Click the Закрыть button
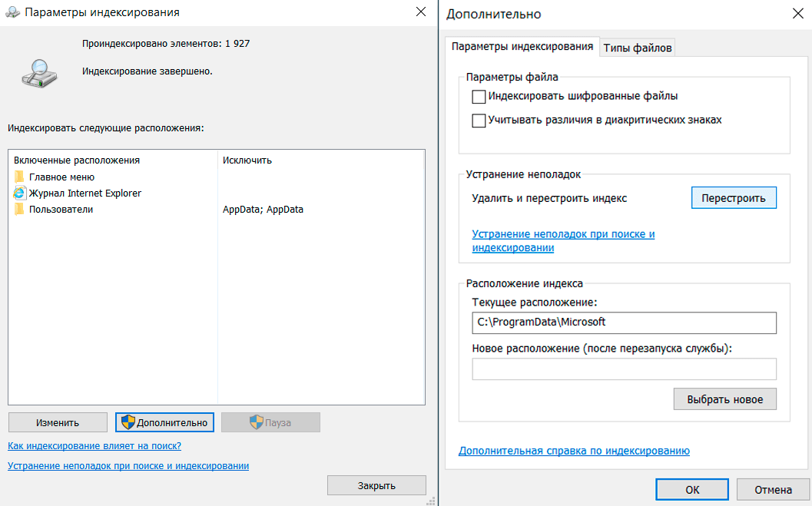The height and width of the screenshot is (506, 812). (376, 485)
